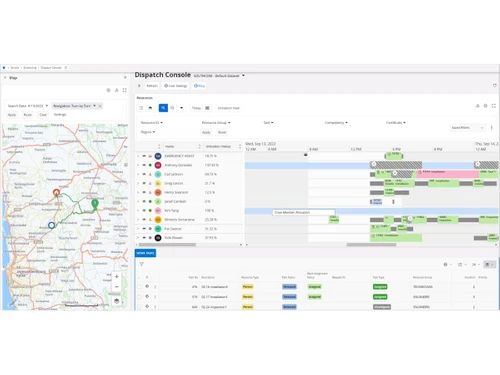Expand the Carl Jackson resource row

coord(138,174)
